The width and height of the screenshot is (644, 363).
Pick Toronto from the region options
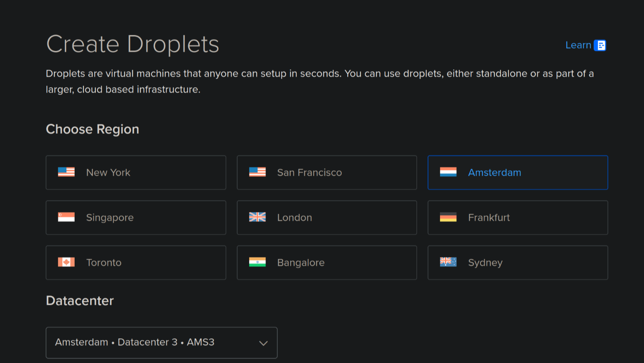click(x=136, y=263)
